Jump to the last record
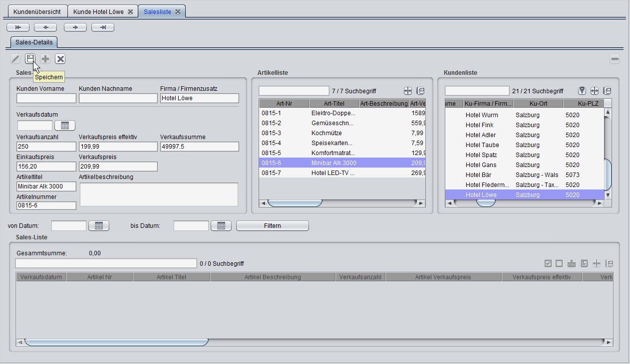Image resolution: width=630 pixels, height=364 pixels. [x=103, y=27]
